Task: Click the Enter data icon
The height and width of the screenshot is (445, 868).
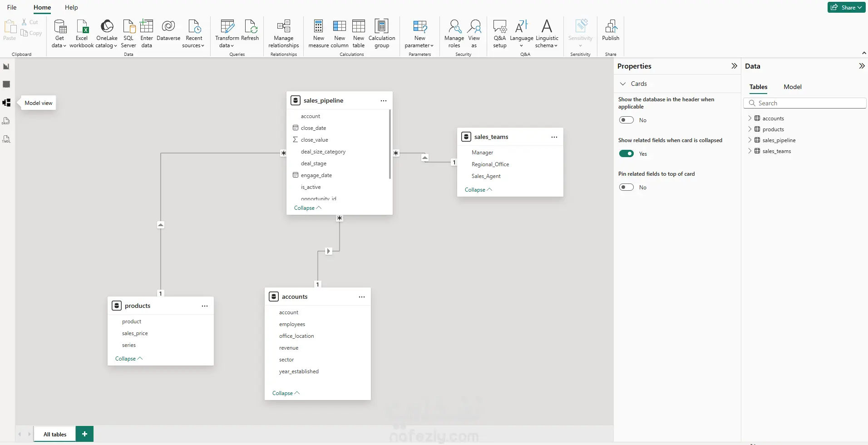Action: point(147,26)
